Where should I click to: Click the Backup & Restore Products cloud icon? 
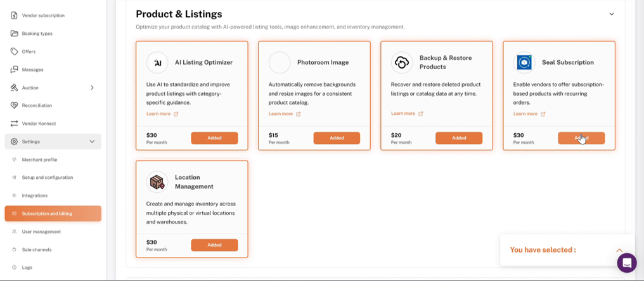[402, 62]
